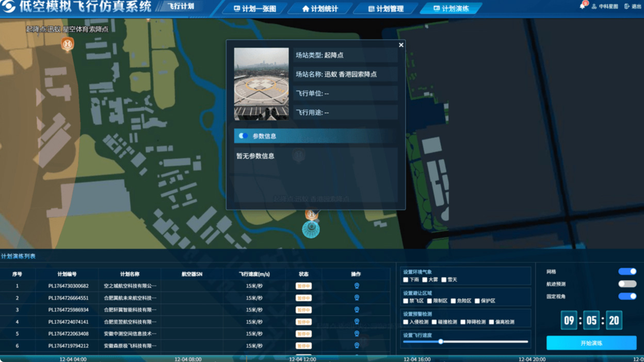
Task: Click the 设置飞行速度 slider handle
Action: click(x=441, y=341)
